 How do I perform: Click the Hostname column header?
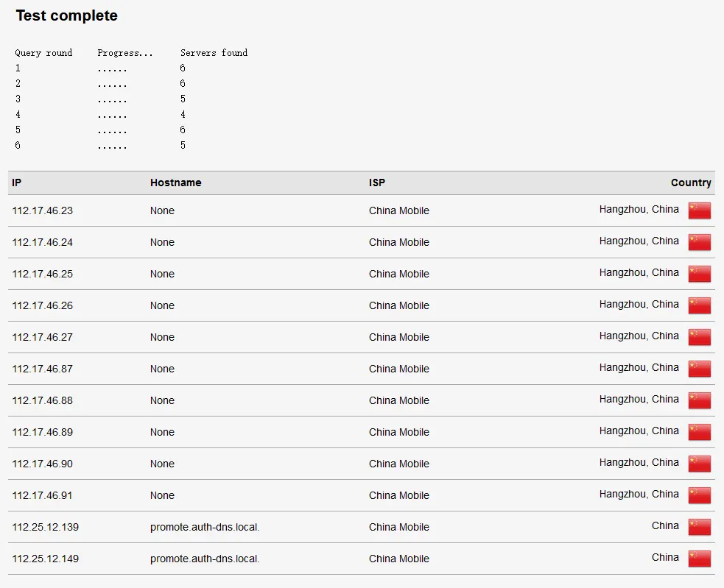175,183
